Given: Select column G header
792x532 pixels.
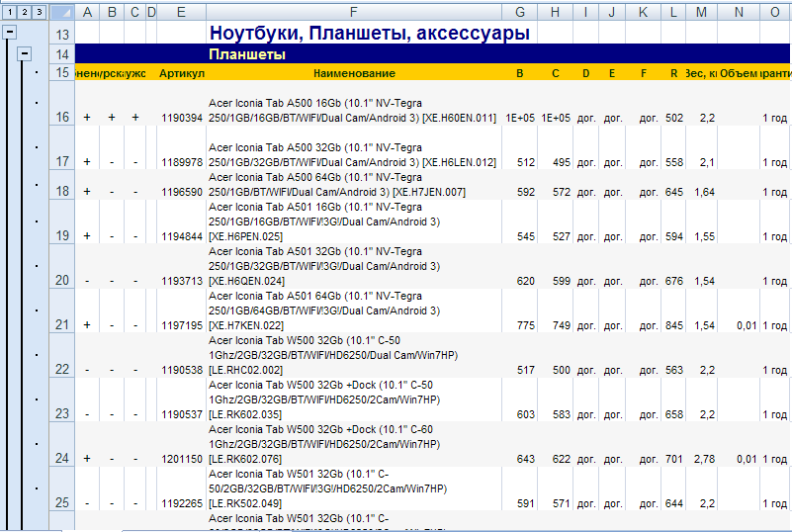Looking at the screenshot, I should (519, 12).
